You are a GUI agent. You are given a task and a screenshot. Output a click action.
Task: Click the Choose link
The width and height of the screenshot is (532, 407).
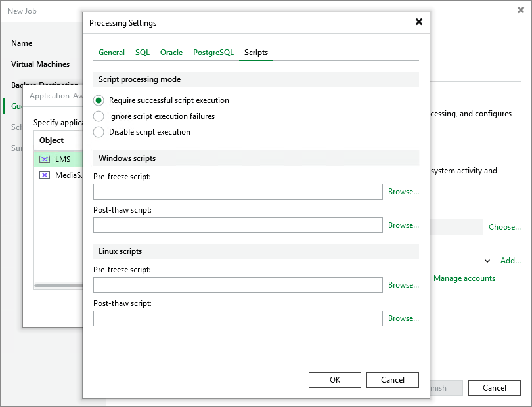click(504, 227)
